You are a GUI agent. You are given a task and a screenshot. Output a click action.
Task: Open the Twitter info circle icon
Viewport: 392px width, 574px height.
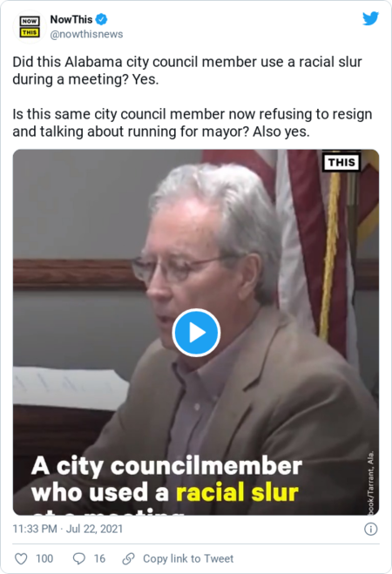(x=371, y=529)
